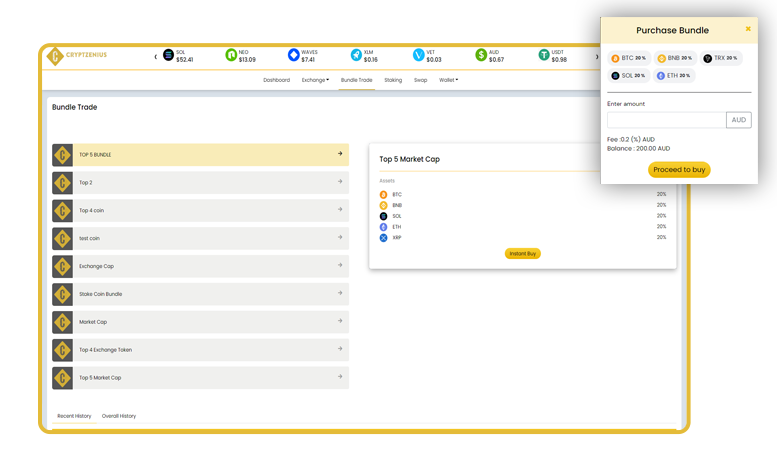Click the Enter amount input field

pos(666,120)
